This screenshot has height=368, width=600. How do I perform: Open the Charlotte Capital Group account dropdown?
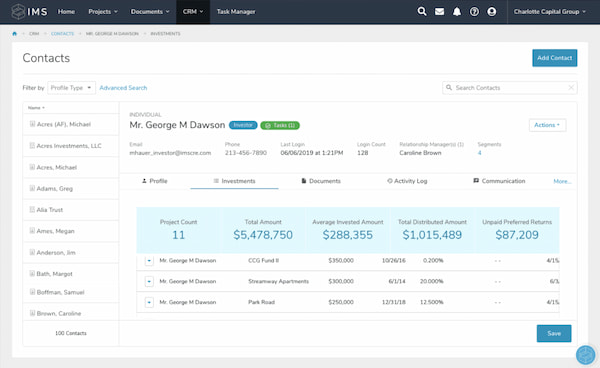point(549,12)
